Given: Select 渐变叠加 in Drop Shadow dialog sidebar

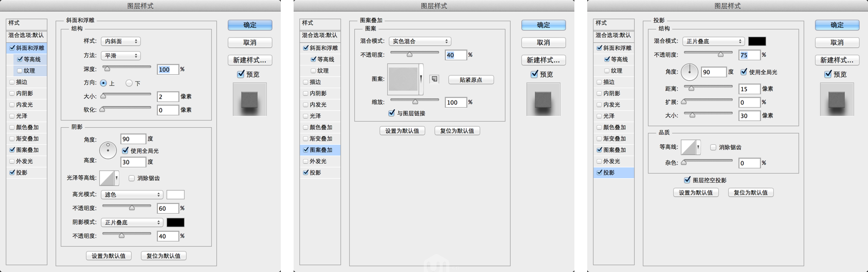Looking at the screenshot, I should [x=614, y=139].
